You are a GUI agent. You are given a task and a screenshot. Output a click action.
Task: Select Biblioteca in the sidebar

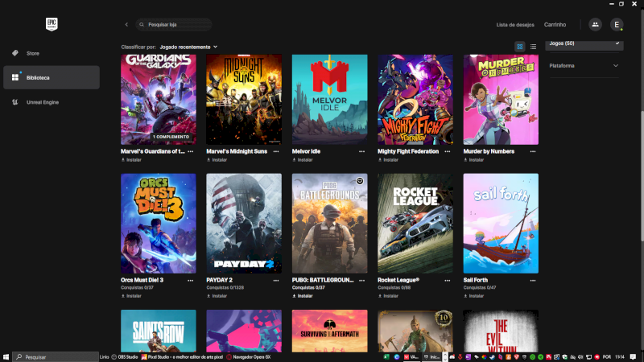point(52,77)
